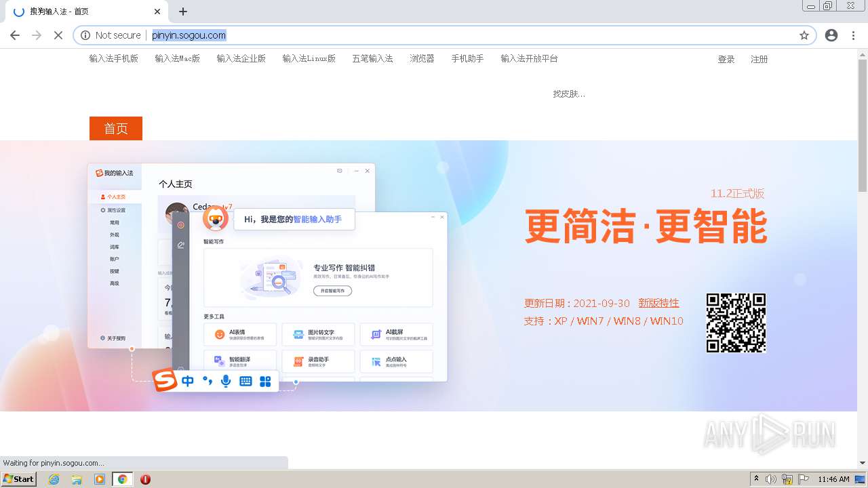Click the assistant mascot avatar
Screen dimensions: 868x488
[x=216, y=219]
